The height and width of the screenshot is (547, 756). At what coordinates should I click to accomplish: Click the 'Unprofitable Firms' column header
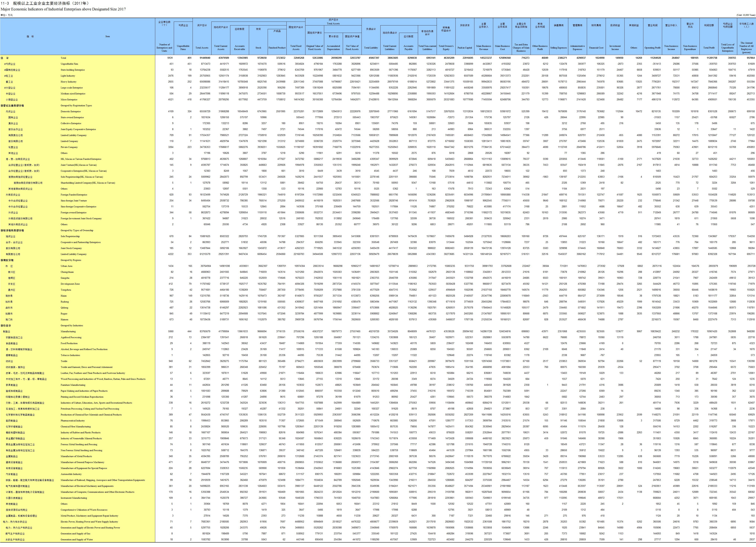click(183, 47)
